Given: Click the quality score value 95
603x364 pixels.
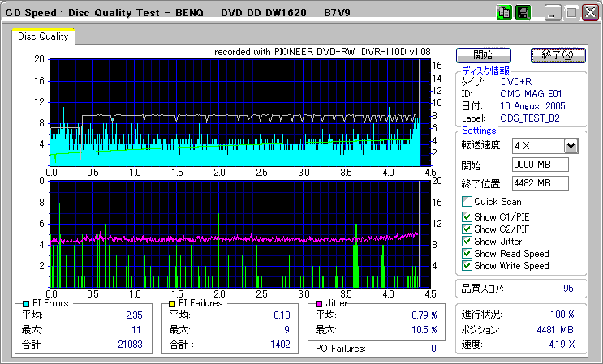Looking at the screenshot, I should [568, 288].
